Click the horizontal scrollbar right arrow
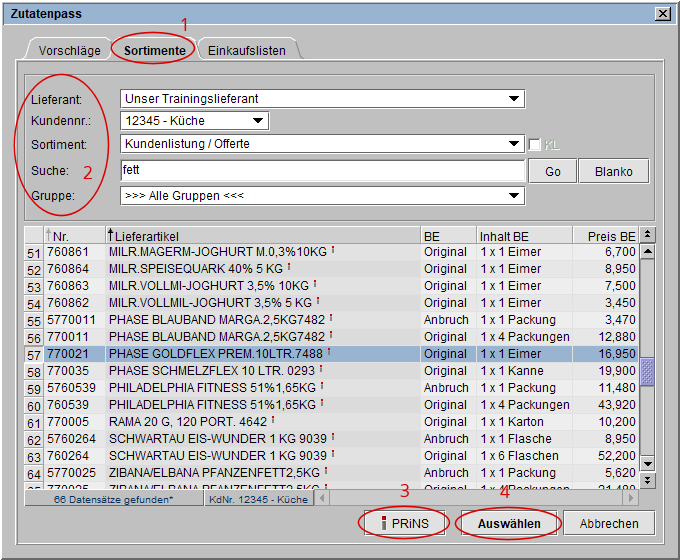The width and height of the screenshot is (680, 560). pyautogui.click(x=630, y=497)
